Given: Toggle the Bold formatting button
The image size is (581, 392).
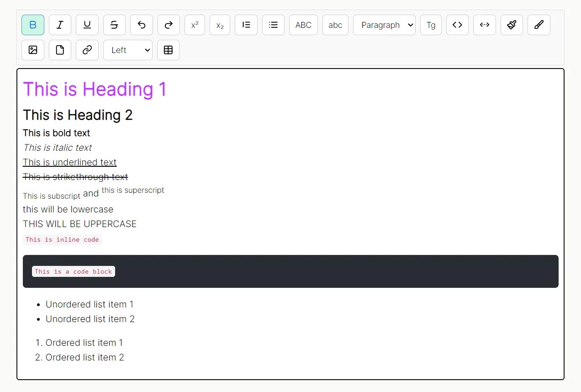Looking at the screenshot, I should tap(33, 25).
